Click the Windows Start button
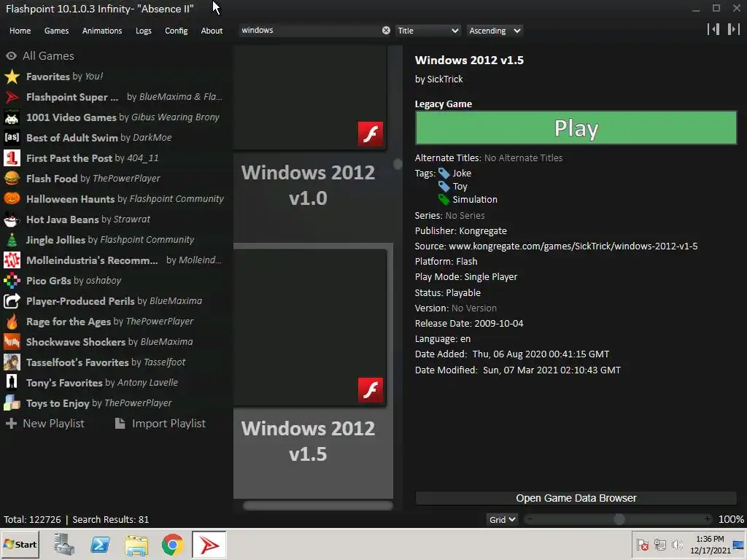The width and height of the screenshot is (747, 560). click(20, 545)
